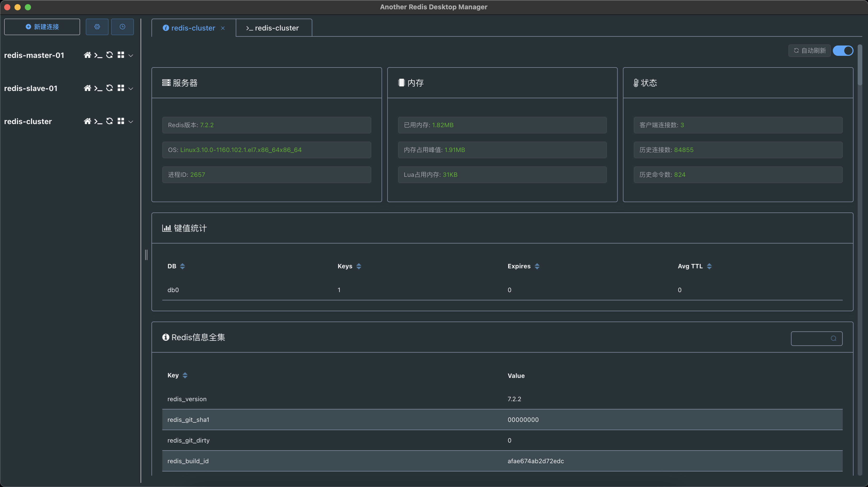Click the 自动刷新 auto refresh label button

pos(809,51)
